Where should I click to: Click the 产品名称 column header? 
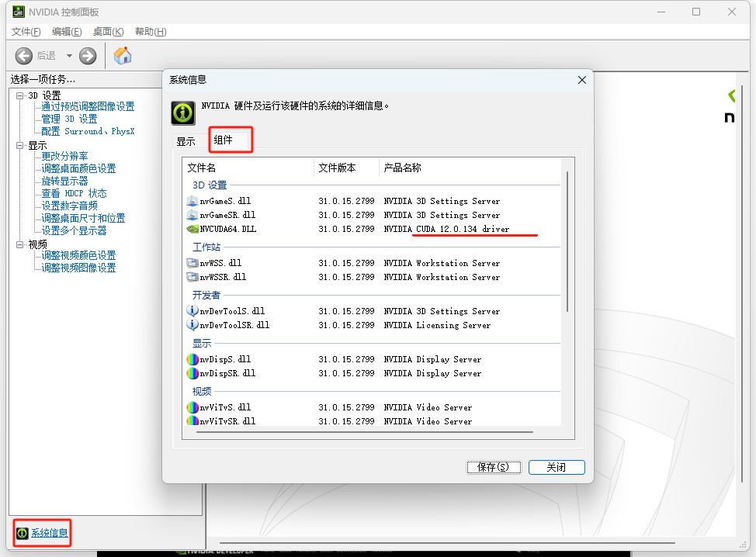[x=470, y=168]
